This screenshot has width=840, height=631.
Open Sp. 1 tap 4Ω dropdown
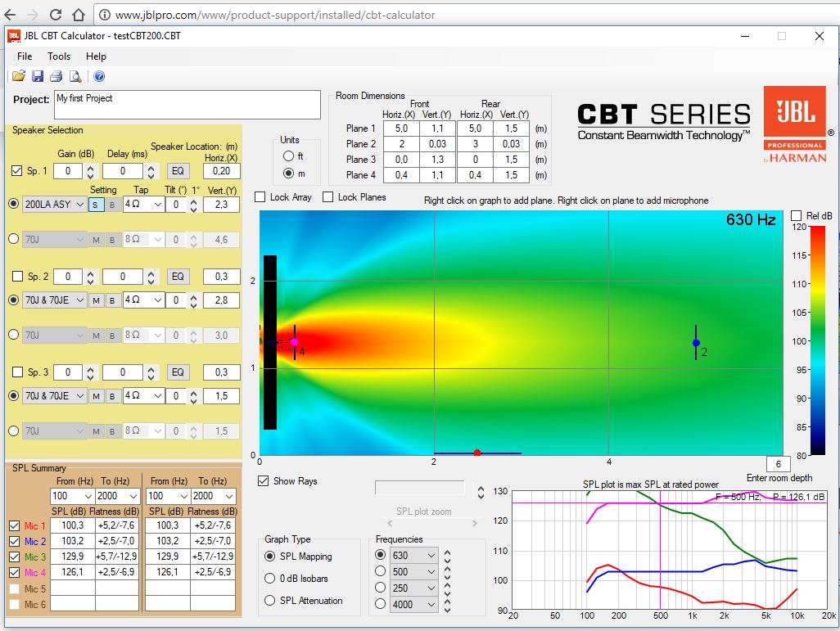point(143,205)
